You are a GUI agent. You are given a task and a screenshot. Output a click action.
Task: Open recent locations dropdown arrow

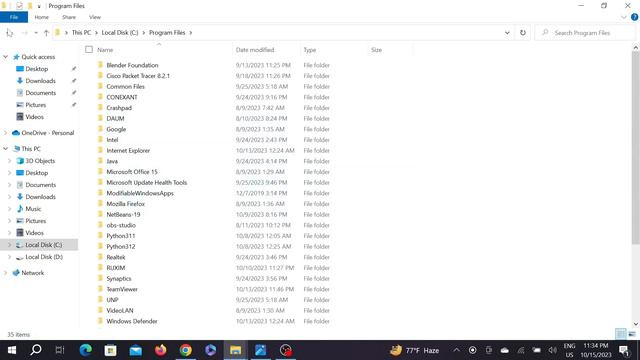point(36,33)
